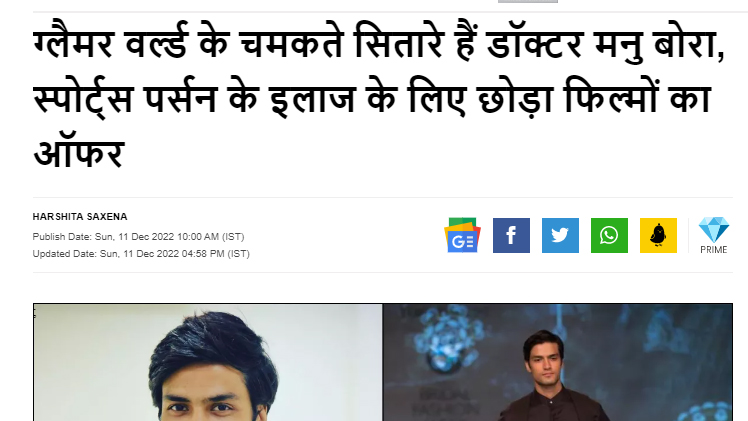Click the model in black outfit on runway
This screenshot has height=421, width=748.
[x=551, y=377]
